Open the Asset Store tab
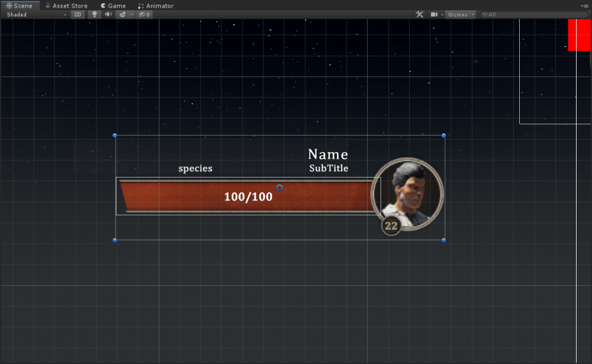Image resolution: width=592 pixels, height=364 pixels. click(66, 5)
